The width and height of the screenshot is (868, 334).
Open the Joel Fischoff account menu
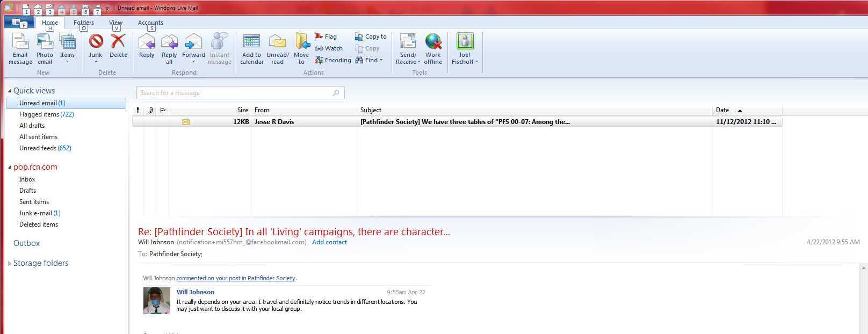click(x=465, y=49)
